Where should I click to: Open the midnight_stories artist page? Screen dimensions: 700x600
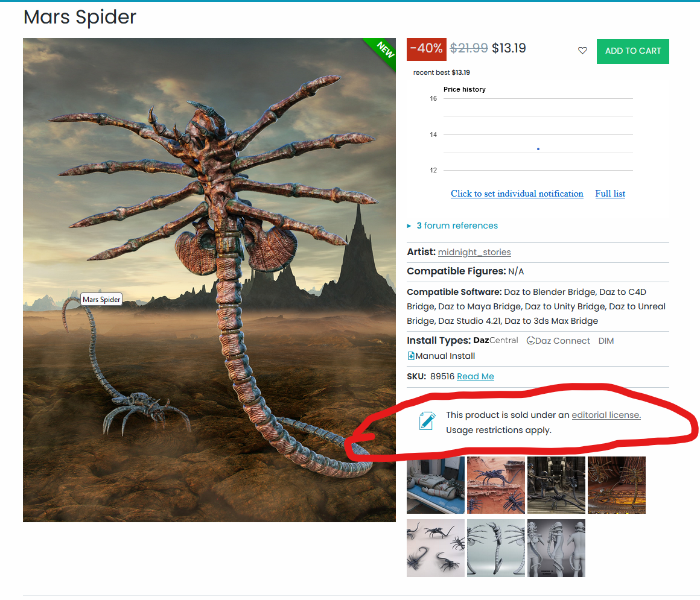click(474, 252)
